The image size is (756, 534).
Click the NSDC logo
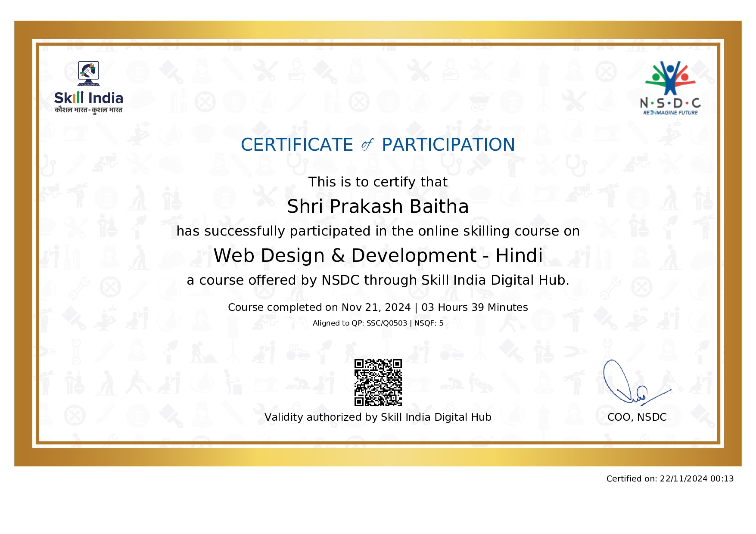670,88
